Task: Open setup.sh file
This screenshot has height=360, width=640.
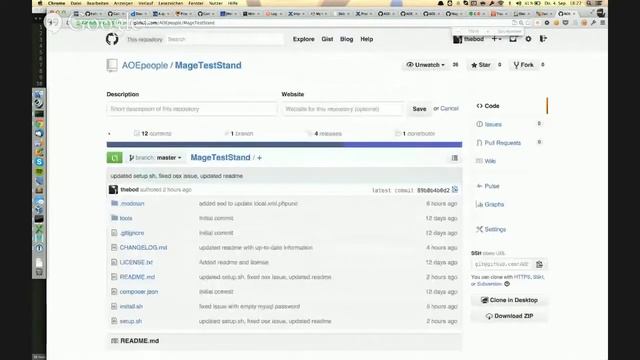Action: click(131, 321)
